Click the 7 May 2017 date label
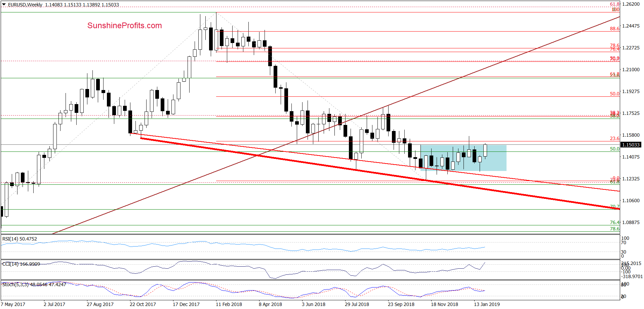This screenshot has width=644, height=309. (13, 304)
